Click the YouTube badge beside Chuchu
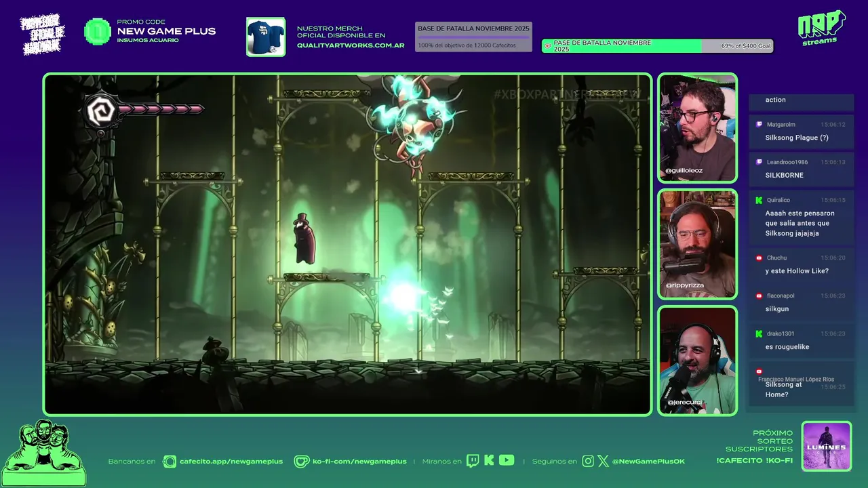The height and width of the screenshot is (488, 868). [758, 258]
